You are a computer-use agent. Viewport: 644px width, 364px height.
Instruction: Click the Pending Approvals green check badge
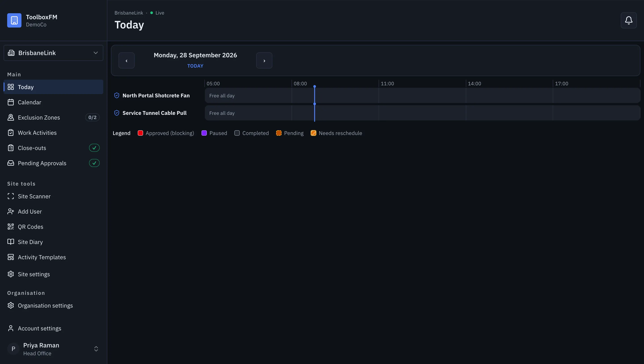coord(94,163)
